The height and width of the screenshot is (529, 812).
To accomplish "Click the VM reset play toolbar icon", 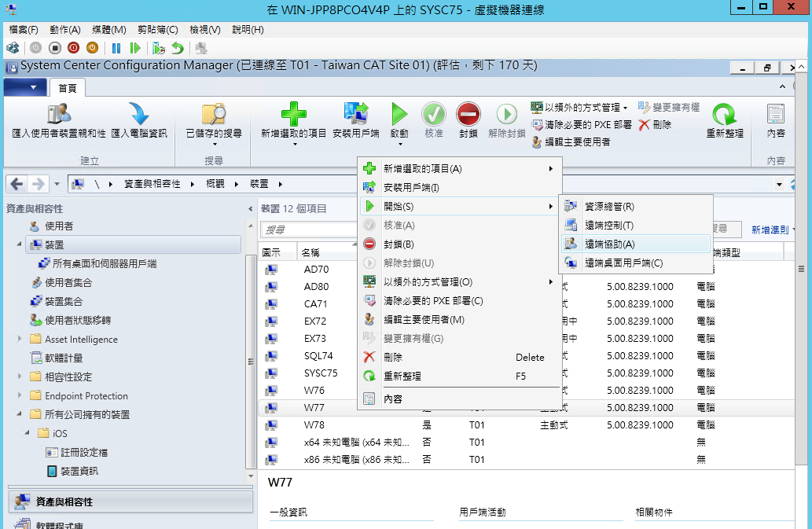I will [135, 48].
